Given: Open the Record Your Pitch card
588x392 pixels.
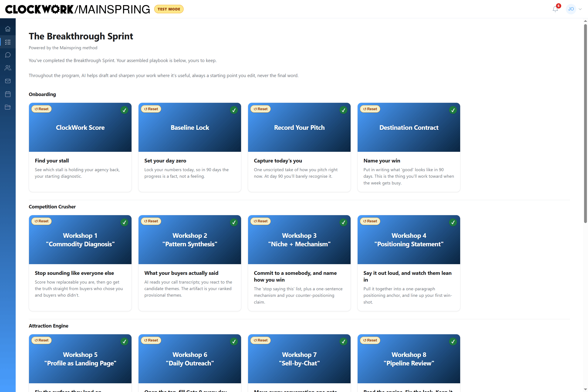Looking at the screenshot, I should coord(299,147).
